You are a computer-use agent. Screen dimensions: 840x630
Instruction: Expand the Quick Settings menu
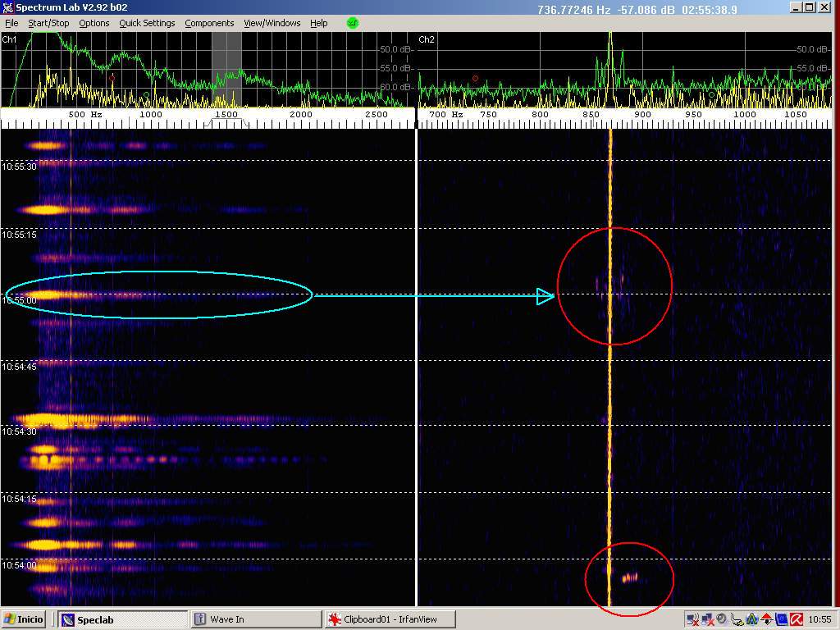point(147,23)
